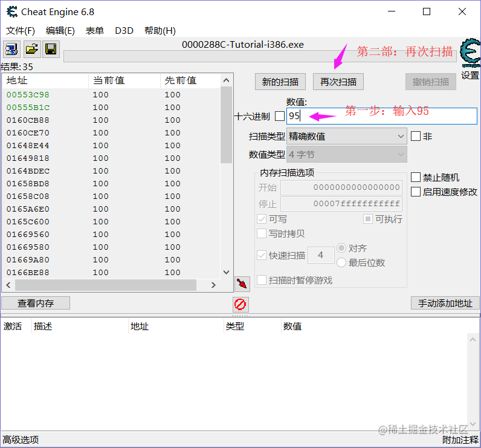Open the process selector icon

point(11,49)
